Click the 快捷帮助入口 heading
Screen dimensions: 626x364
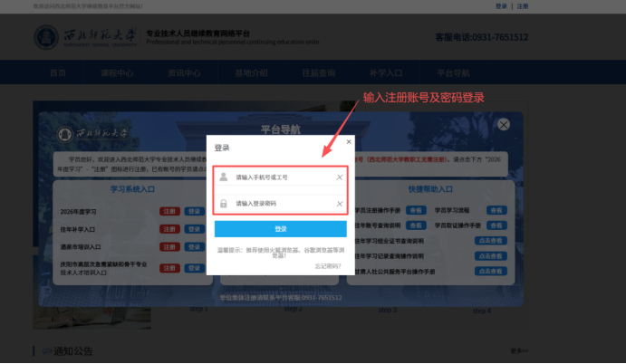point(430,189)
